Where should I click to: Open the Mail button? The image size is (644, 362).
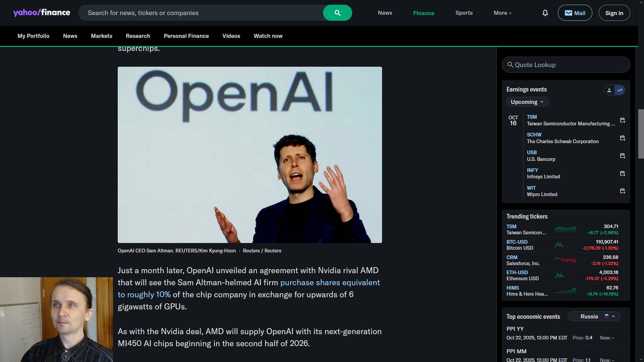point(575,13)
